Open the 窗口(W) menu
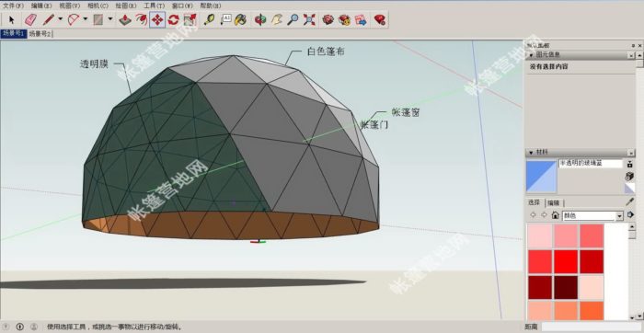644x333 pixels. point(182,6)
